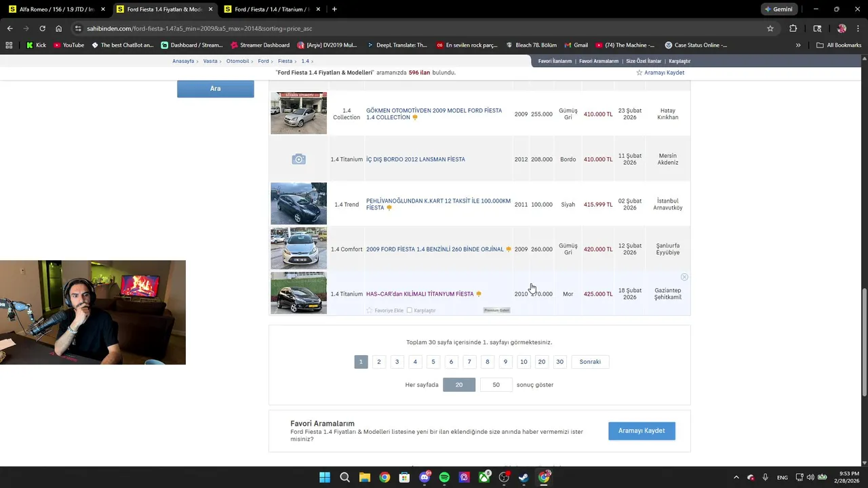Viewport: 868px width, 488px height.
Task: Tick the Karşılaştır checkbox on the HAS-CAR listing
Action: point(409,310)
